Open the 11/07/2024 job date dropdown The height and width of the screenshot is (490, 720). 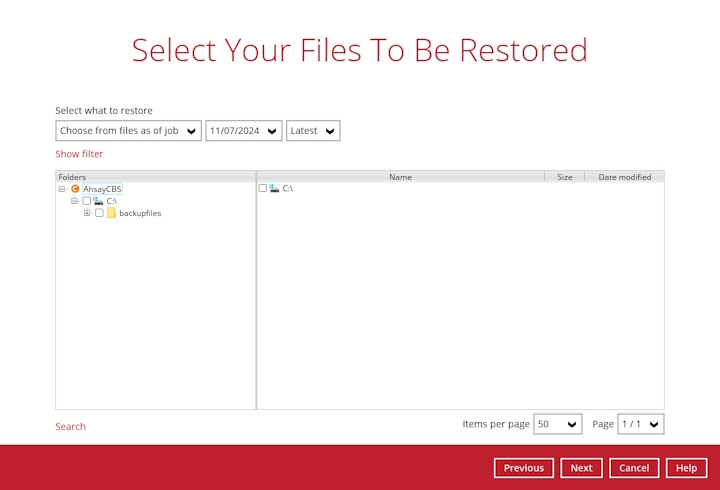pos(243,131)
